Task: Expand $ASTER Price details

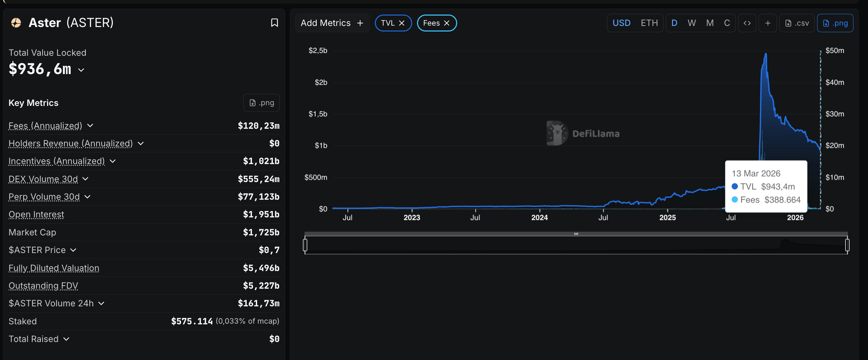Action: click(x=73, y=250)
